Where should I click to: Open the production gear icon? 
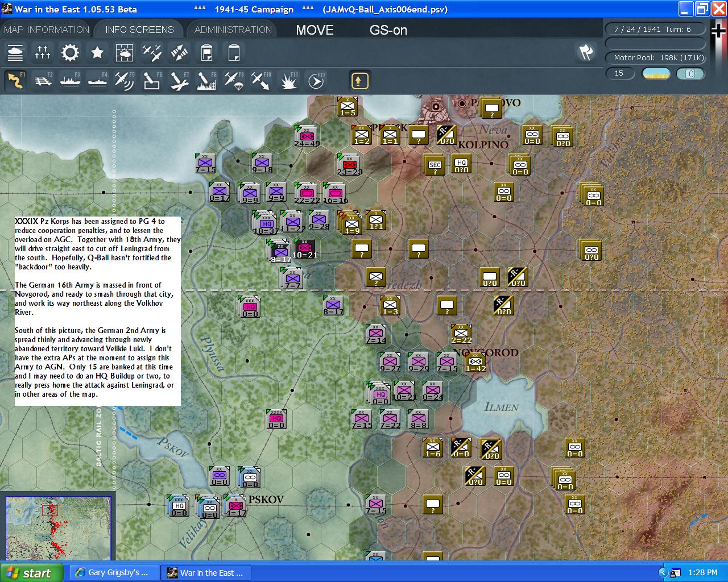click(70, 53)
